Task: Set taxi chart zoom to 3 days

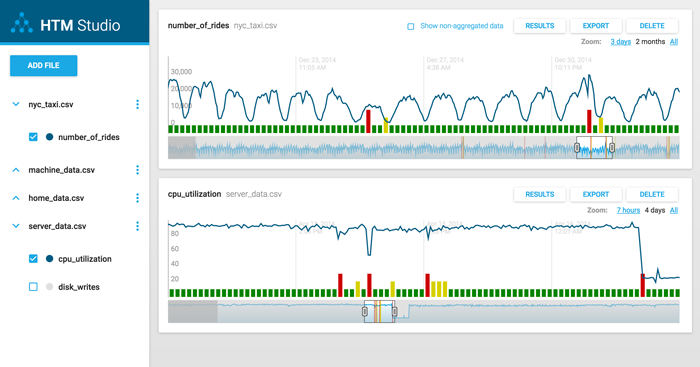Action: 621,42
